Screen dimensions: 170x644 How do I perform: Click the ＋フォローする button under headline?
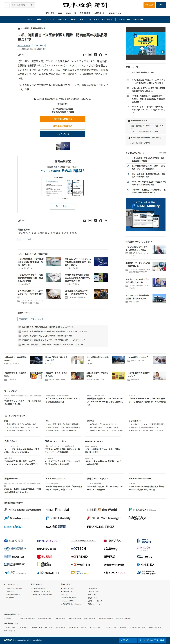point(39,46)
